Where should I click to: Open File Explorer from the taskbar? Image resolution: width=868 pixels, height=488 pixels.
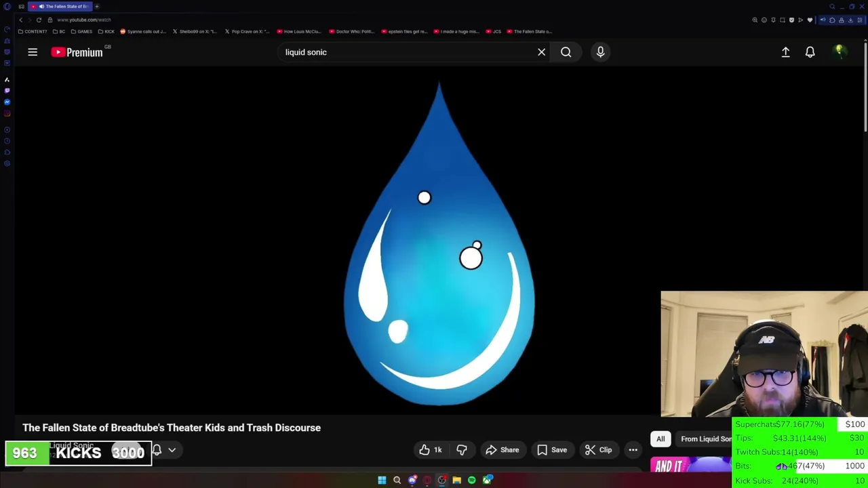click(x=457, y=480)
